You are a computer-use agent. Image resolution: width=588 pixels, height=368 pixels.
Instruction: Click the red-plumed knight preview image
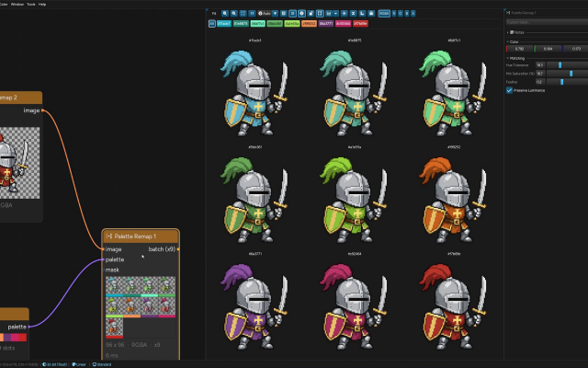[453, 306]
